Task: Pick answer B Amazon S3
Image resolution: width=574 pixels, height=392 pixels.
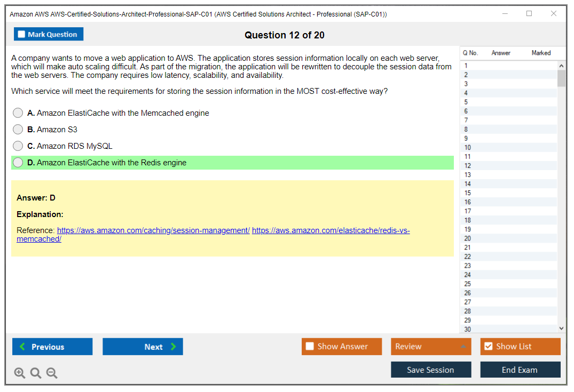Action: (18, 130)
